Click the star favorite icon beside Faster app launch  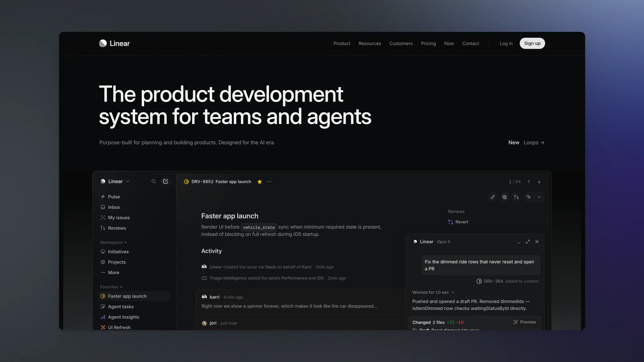pyautogui.click(x=260, y=182)
